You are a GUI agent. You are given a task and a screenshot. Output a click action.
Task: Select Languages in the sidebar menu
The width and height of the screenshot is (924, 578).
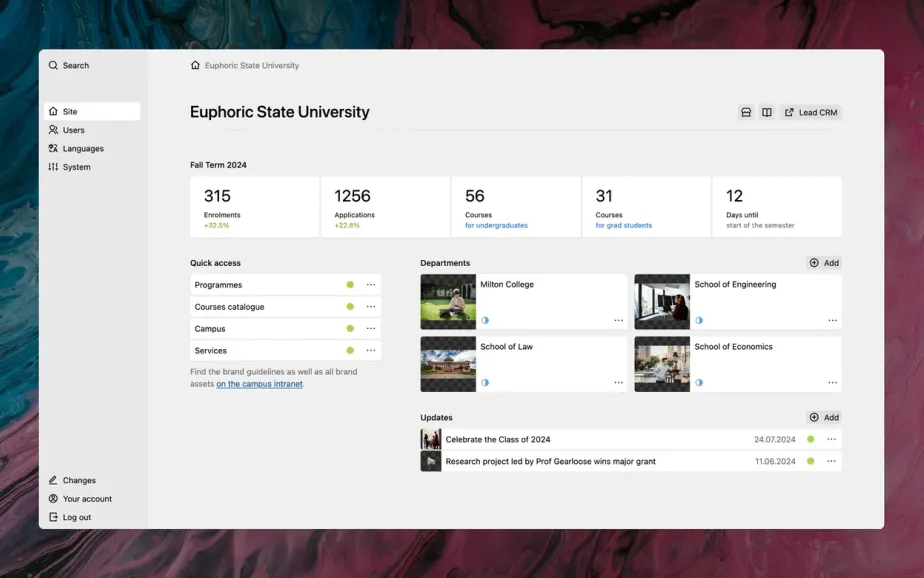[x=83, y=149]
